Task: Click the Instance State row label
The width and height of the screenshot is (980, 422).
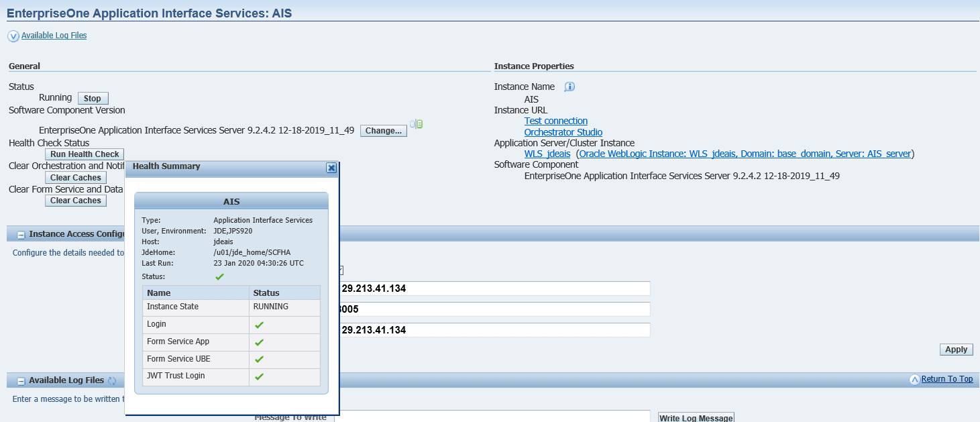Action: [172, 307]
